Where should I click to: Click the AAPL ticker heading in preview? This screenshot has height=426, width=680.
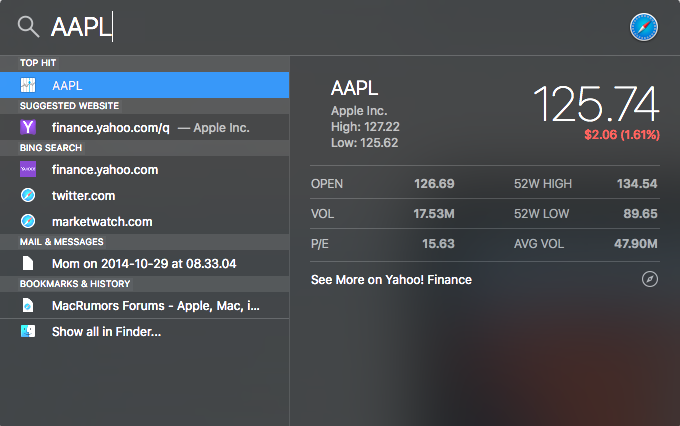click(x=354, y=88)
